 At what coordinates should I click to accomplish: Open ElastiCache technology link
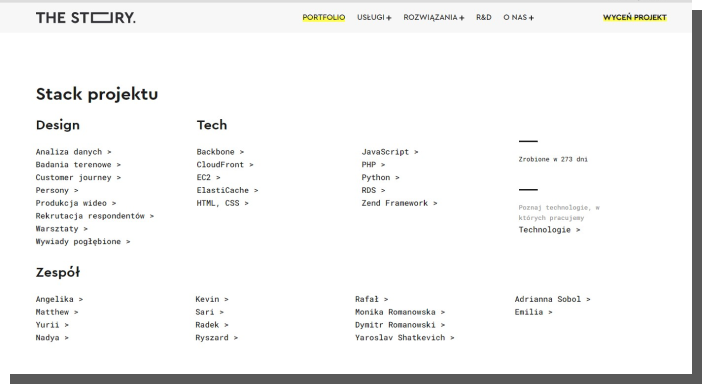tap(227, 190)
